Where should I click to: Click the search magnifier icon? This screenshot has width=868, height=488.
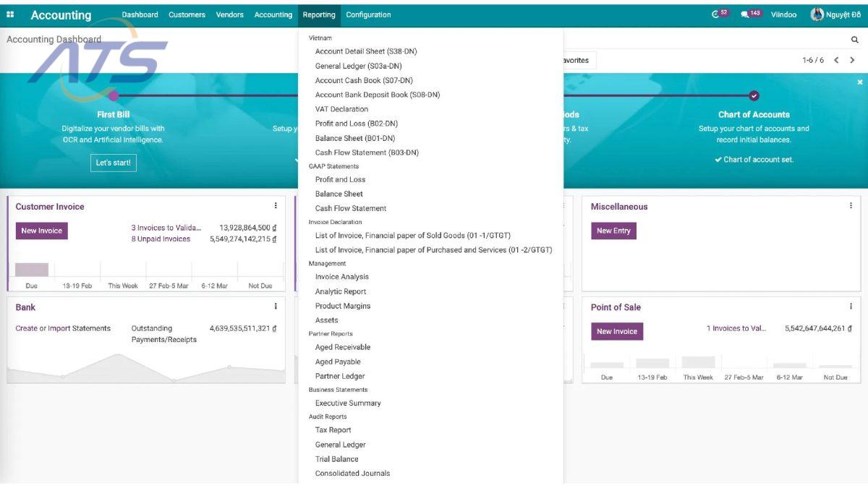click(854, 40)
